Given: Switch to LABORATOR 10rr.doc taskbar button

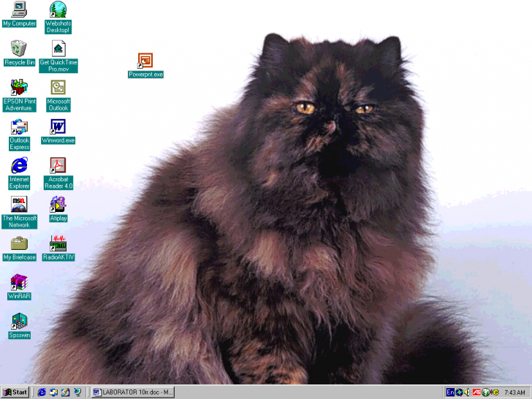Looking at the screenshot, I should point(133,392).
